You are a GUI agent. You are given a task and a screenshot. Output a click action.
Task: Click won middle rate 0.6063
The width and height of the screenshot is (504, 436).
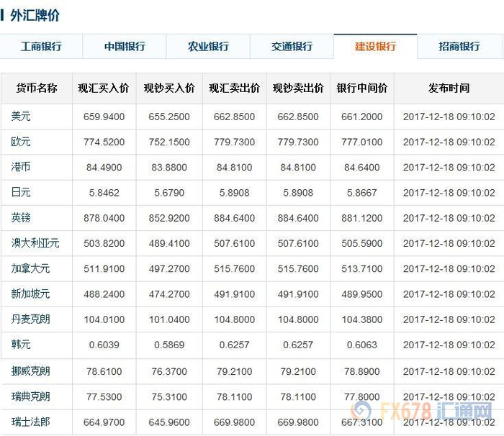click(x=362, y=345)
